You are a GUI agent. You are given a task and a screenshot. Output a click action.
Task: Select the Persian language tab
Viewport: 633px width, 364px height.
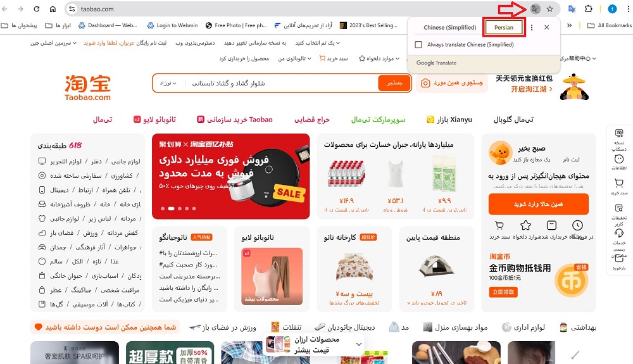click(x=504, y=27)
